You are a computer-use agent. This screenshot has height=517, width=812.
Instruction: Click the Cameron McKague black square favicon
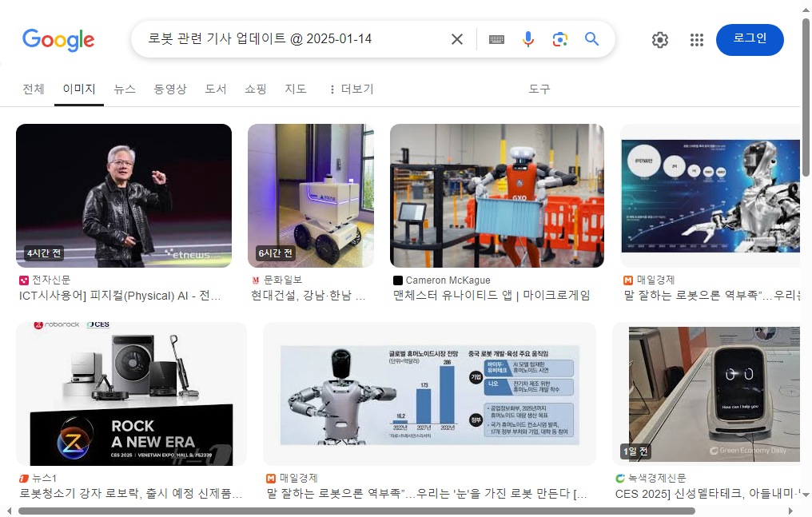[x=398, y=280]
